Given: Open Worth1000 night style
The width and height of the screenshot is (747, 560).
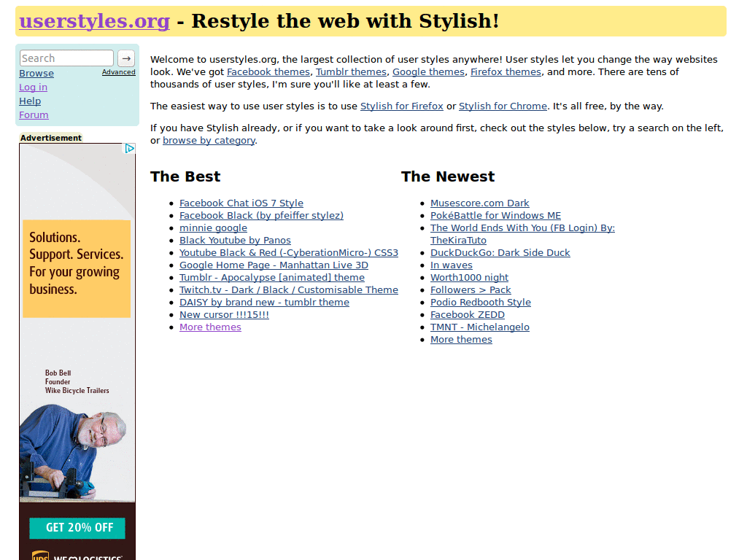Looking at the screenshot, I should [x=469, y=278].
